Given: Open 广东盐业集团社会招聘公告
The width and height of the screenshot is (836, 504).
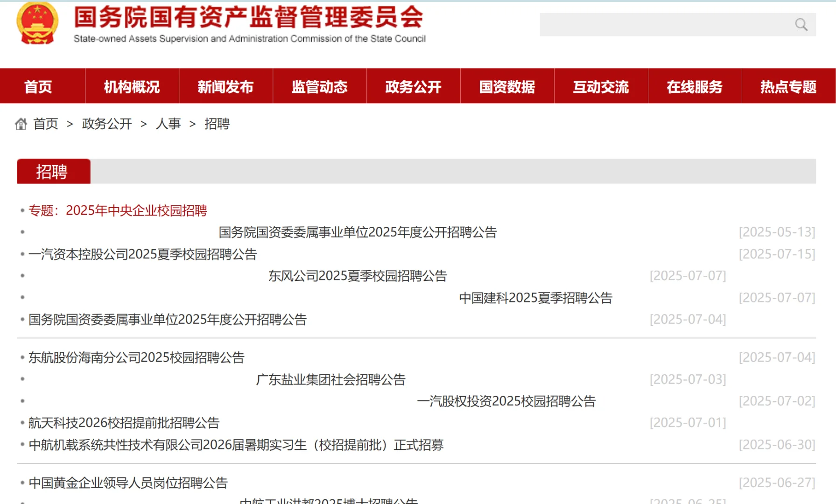Looking at the screenshot, I should point(331,379).
